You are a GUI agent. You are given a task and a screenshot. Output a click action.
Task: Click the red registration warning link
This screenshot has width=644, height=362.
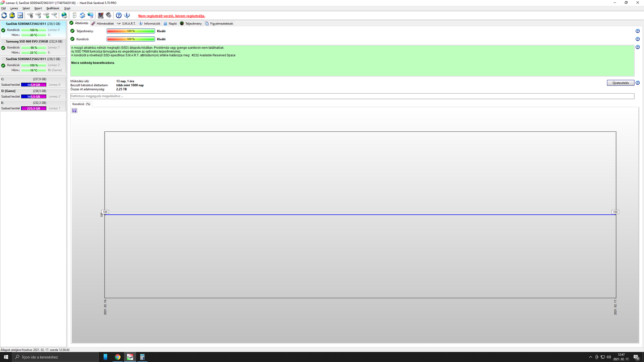pyautogui.click(x=172, y=16)
